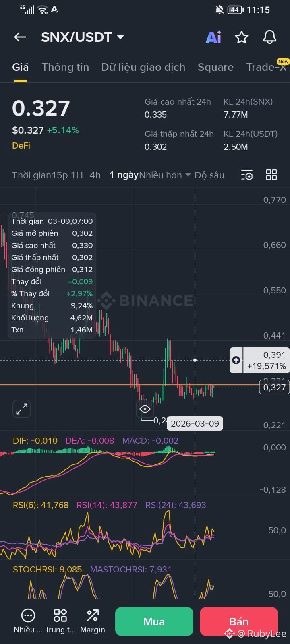
Task: Select 15p timeframe
Action: 59,175
